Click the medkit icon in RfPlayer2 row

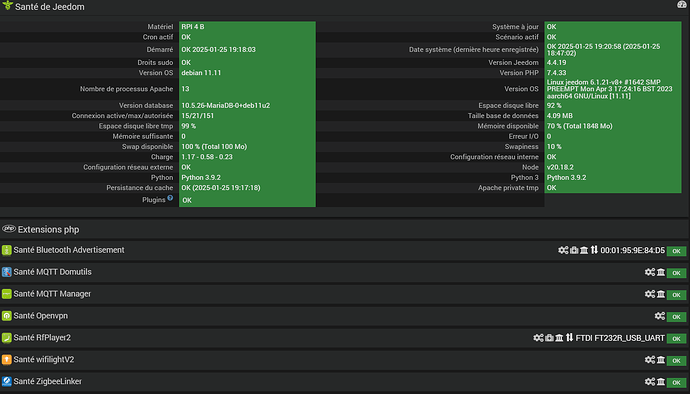tap(549, 338)
